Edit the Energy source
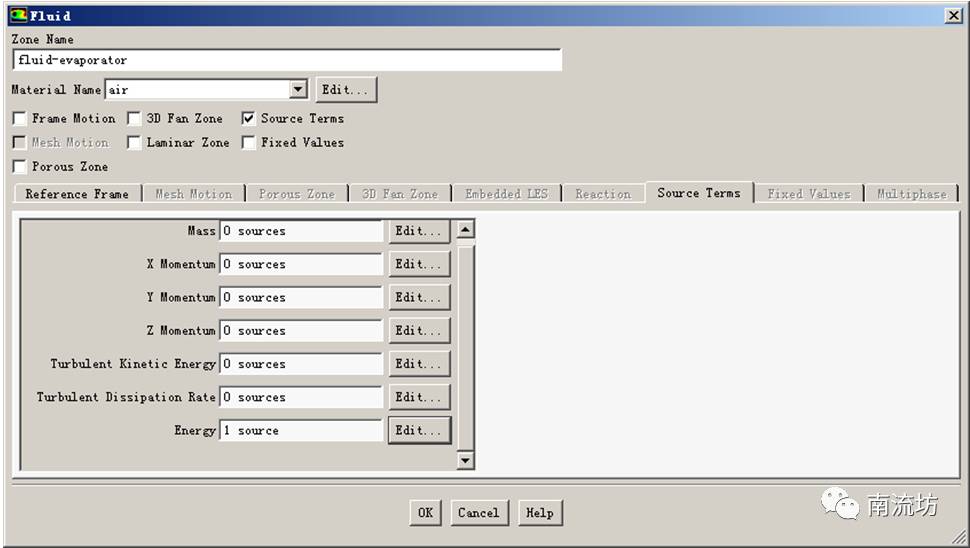 click(x=419, y=430)
